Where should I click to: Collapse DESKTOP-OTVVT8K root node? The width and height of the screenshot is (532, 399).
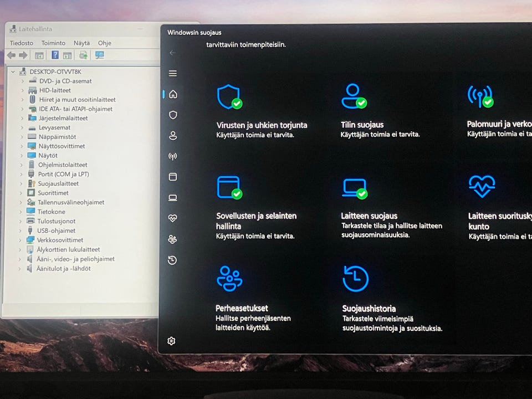[13, 71]
